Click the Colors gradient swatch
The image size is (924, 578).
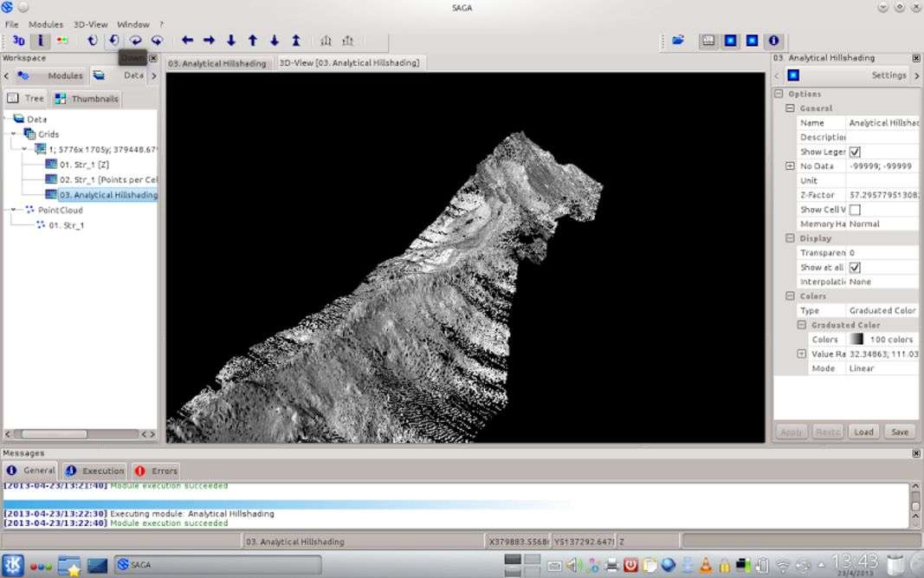pos(856,340)
